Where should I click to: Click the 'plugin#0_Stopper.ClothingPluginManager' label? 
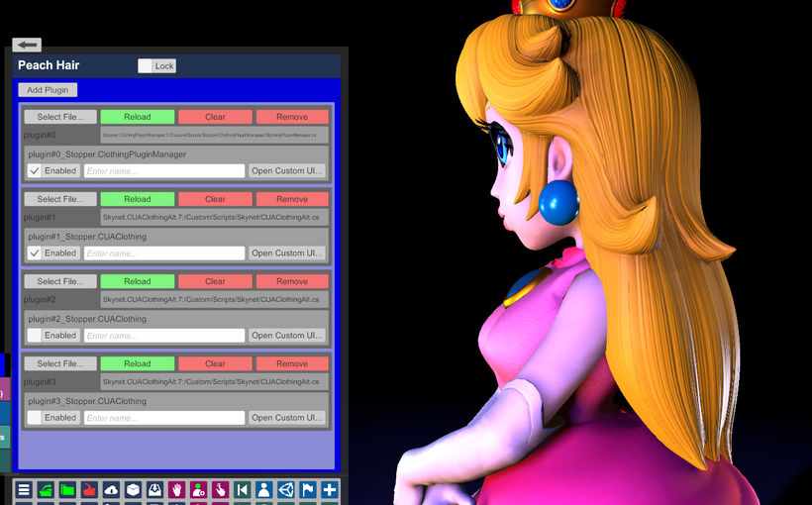[107, 154]
